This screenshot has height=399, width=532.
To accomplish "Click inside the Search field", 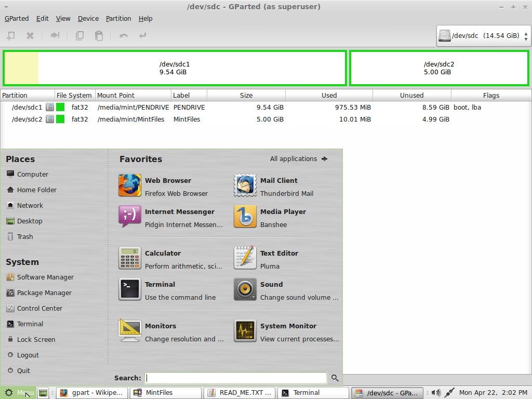I will tap(234, 378).
